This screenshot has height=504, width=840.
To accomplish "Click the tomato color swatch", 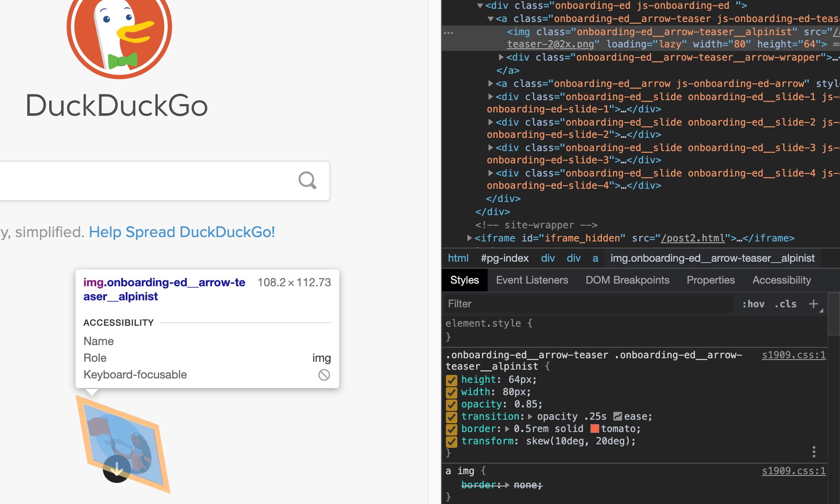I will [x=595, y=428].
